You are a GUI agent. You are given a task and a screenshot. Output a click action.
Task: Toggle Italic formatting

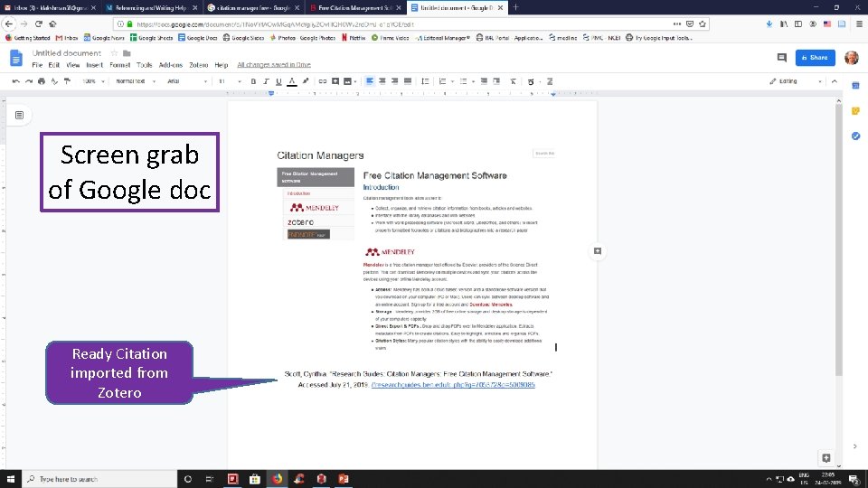point(266,81)
